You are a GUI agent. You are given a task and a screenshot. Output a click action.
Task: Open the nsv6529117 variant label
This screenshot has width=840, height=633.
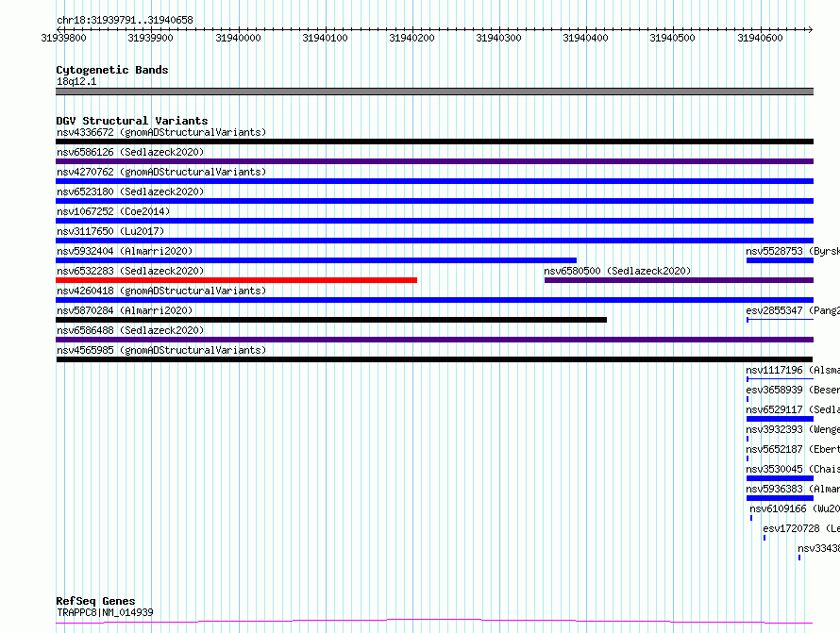coord(792,409)
